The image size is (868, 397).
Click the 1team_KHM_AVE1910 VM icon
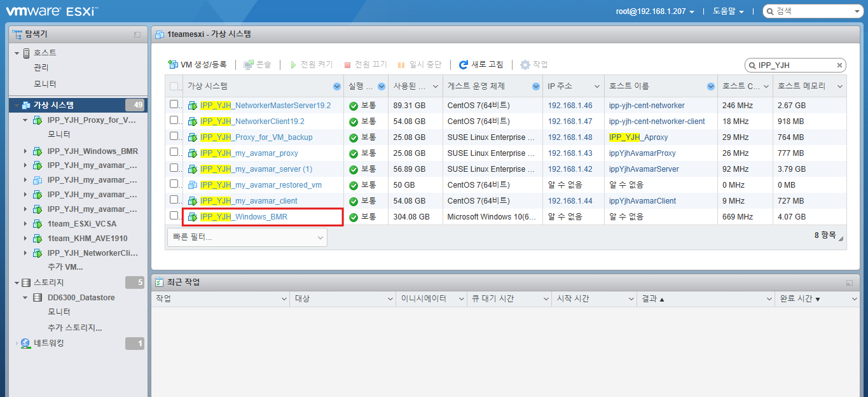[37, 239]
